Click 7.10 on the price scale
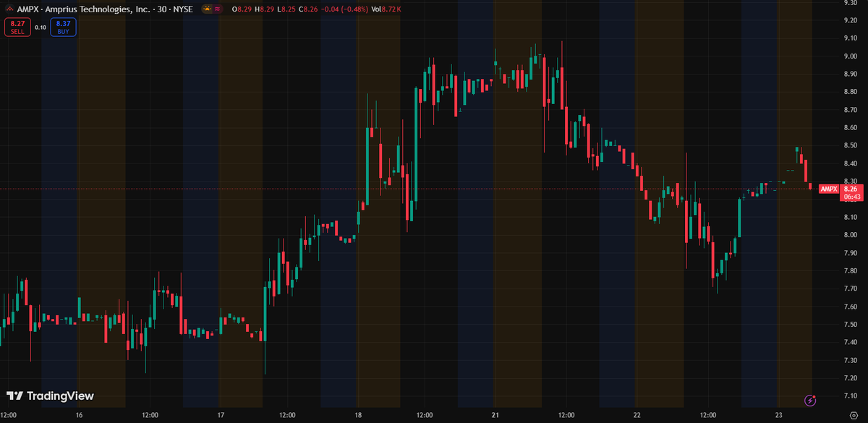The image size is (868, 423). coord(850,396)
